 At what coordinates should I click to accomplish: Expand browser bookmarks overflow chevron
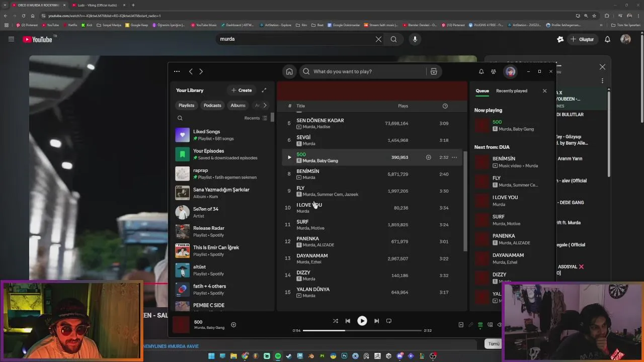coord(601,25)
